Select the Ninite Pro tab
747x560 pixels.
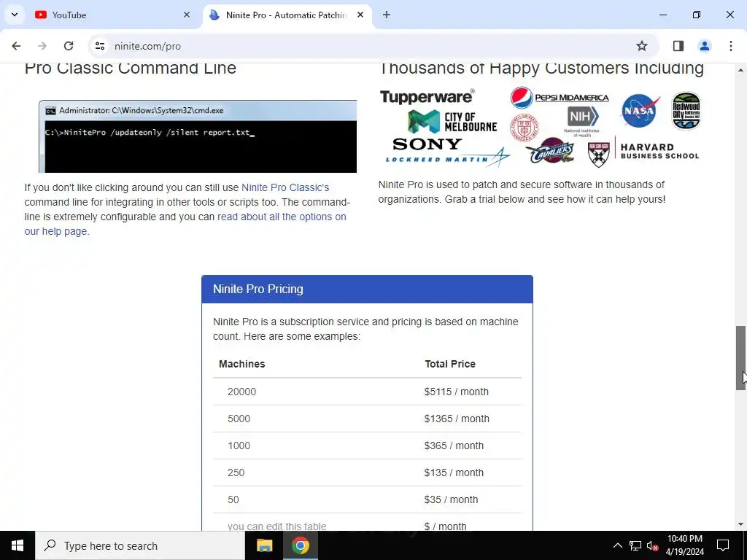pos(286,15)
